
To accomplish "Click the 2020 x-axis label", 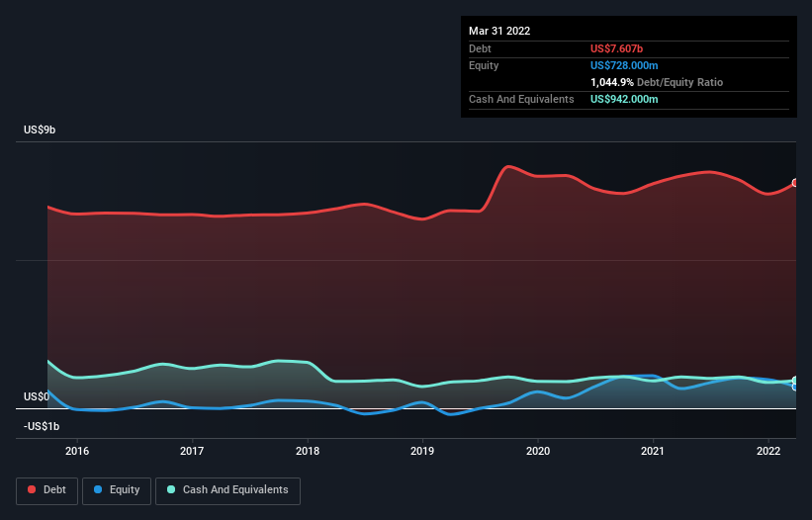I will coord(538,451).
